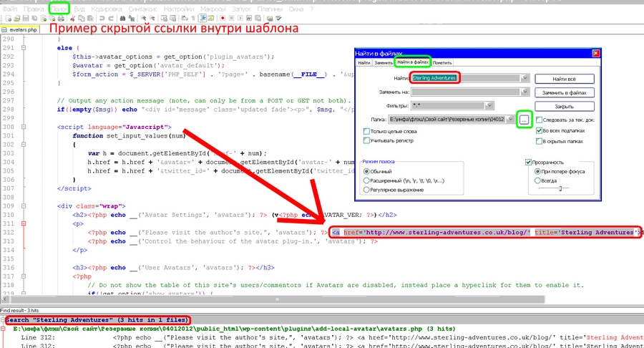
Task: Select the avatars.php document tab
Action: point(20,29)
